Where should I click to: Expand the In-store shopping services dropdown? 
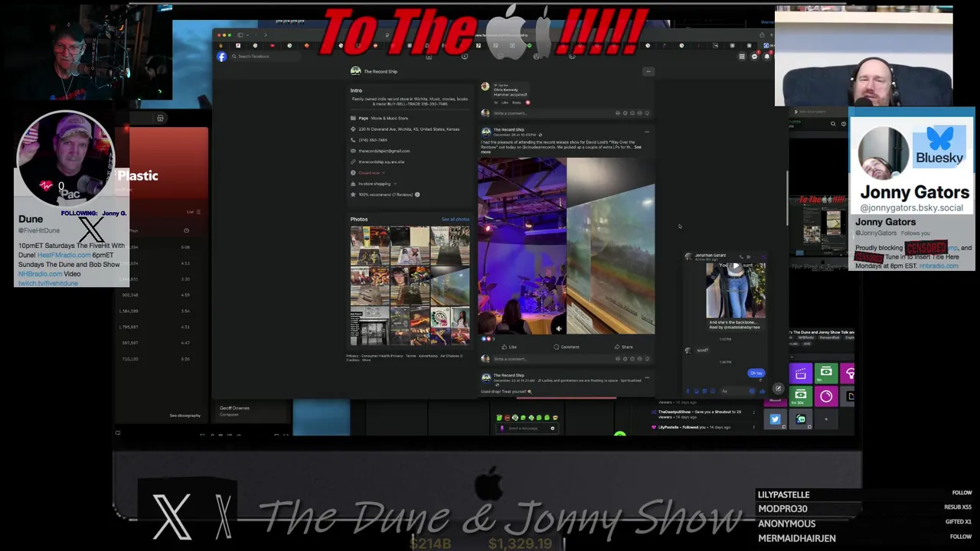[x=377, y=184]
